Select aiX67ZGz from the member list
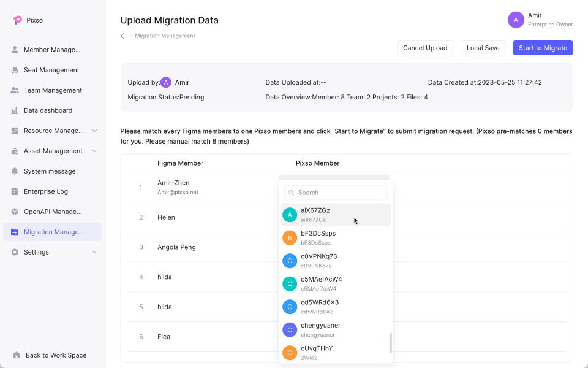 pyautogui.click(x=336, y=215)
